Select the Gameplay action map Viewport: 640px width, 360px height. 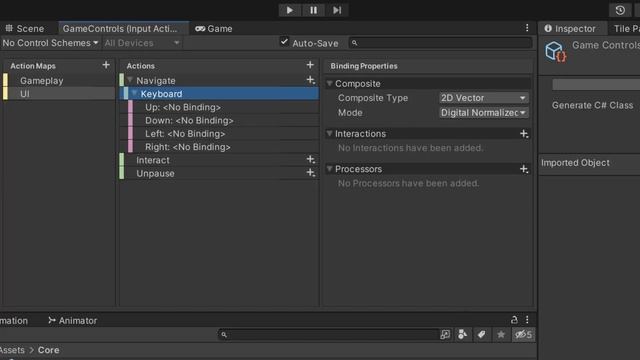tap(59, 80)
